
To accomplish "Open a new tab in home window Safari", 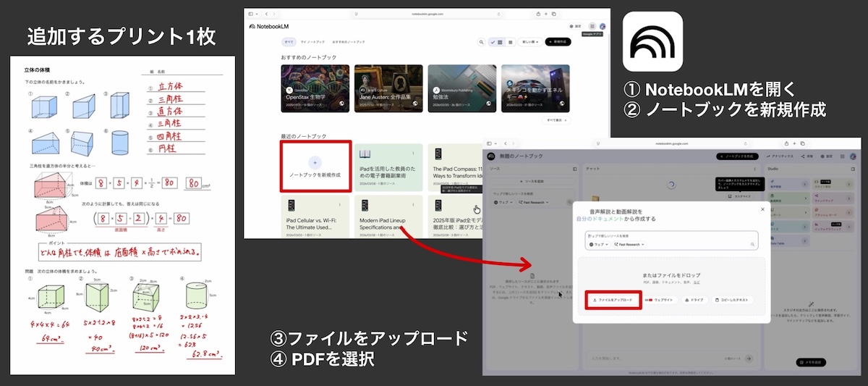I will coord(546,14).
